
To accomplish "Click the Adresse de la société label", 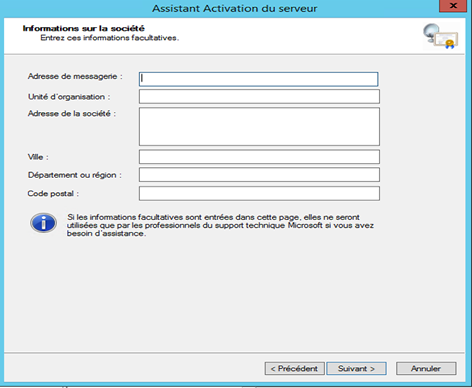I will click(x=72, y=114).
